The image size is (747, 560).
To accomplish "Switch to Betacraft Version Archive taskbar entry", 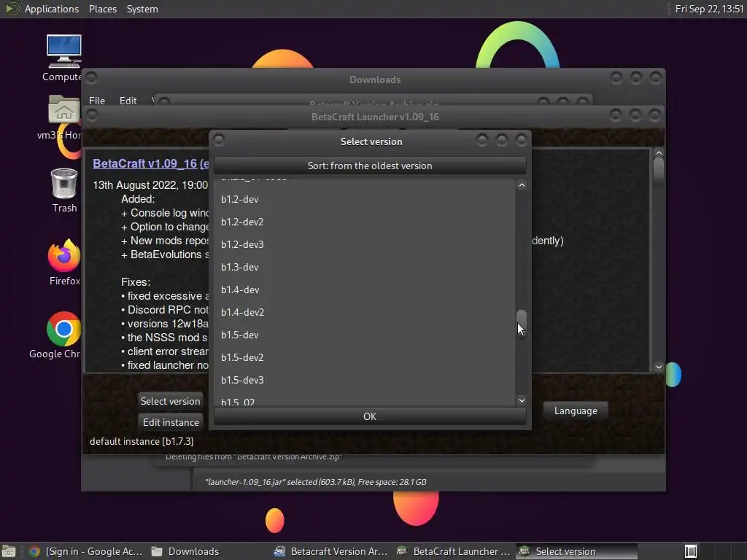I will click(331, 551).
